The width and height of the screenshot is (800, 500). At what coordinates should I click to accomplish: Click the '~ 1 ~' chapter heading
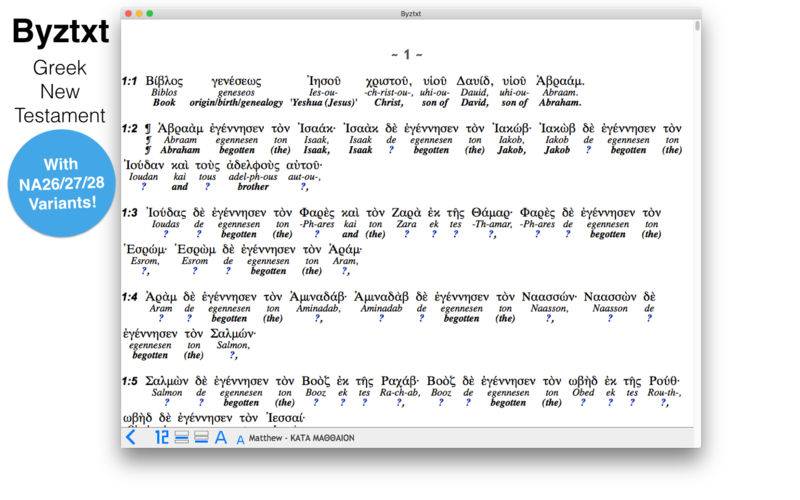click(407, 55)
